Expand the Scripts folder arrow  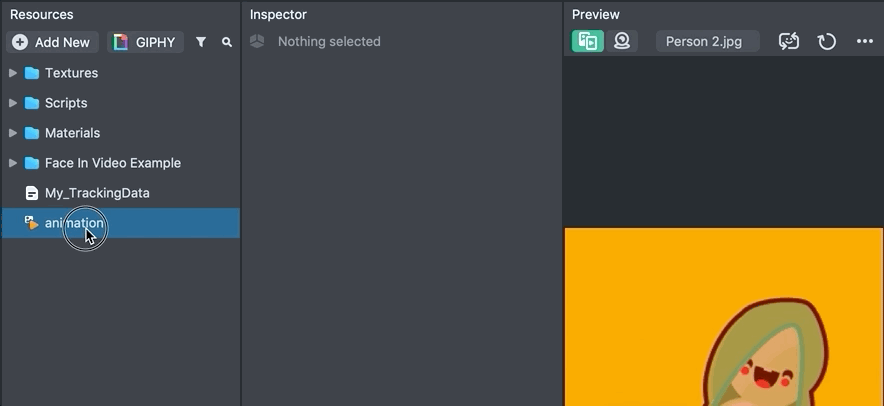[x=13, y=103]
